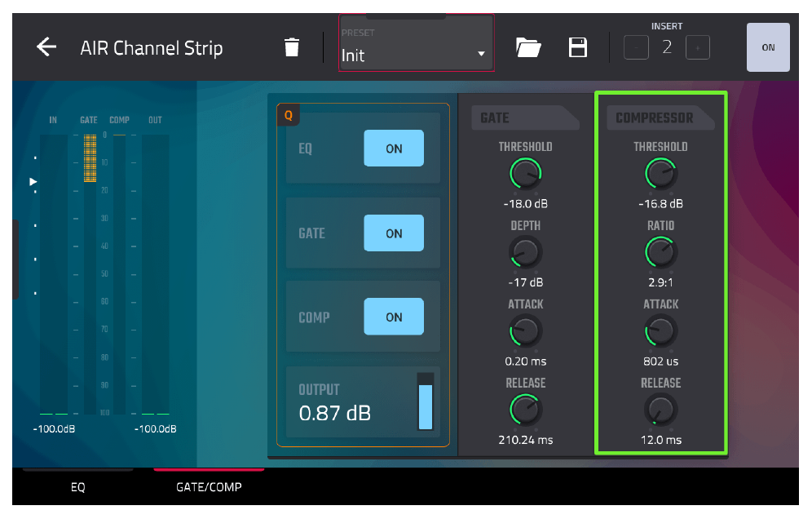Image resolution: width=812 pixels, height=519 pixels.
Task: Select the Compressor RELEASE knob
Action: tap(661, 410)
